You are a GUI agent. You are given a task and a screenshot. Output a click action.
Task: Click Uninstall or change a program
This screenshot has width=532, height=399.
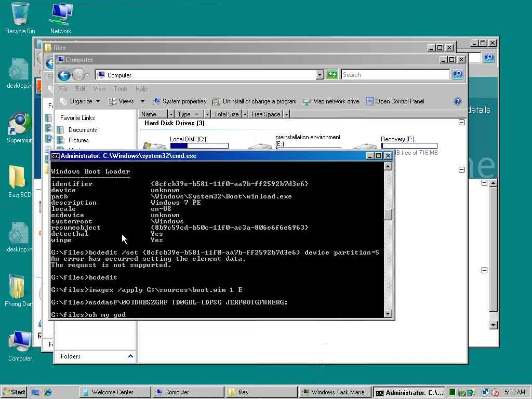coord(255,101)
